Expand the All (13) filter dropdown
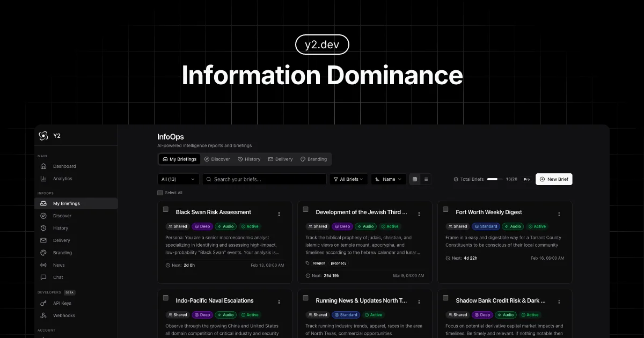This screenshot has width=644, height=338. point(178,179)
